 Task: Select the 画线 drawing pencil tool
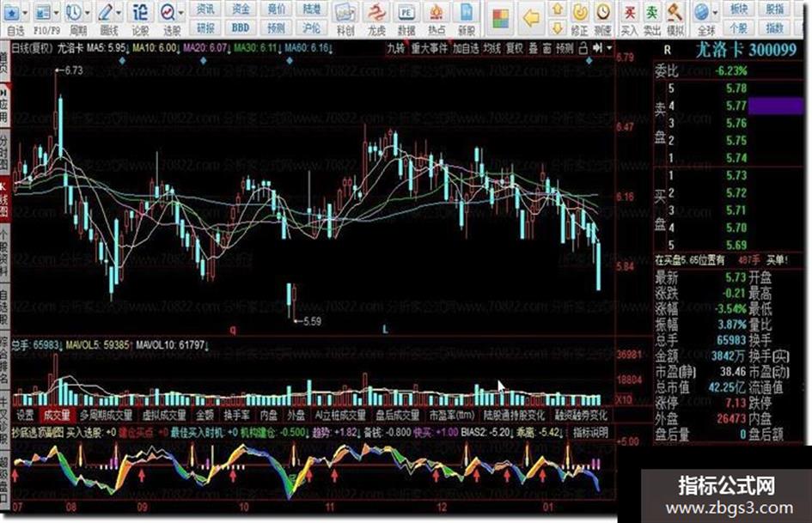pos(106,14)
